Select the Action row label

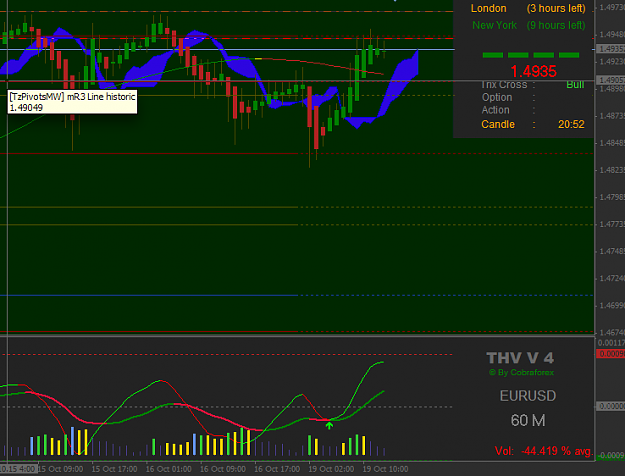[495, 110]
